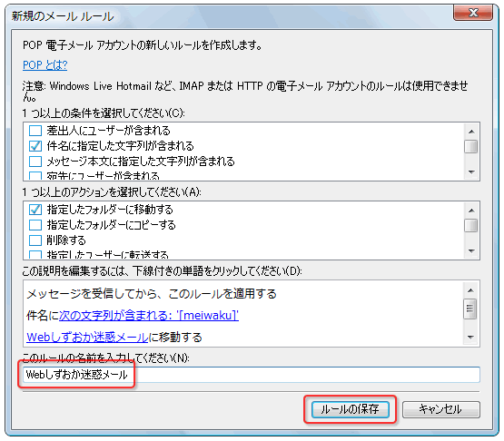This screenshot has width=504, height=441.
Task: Click the キャンセル button
Action: click(441, 409)
